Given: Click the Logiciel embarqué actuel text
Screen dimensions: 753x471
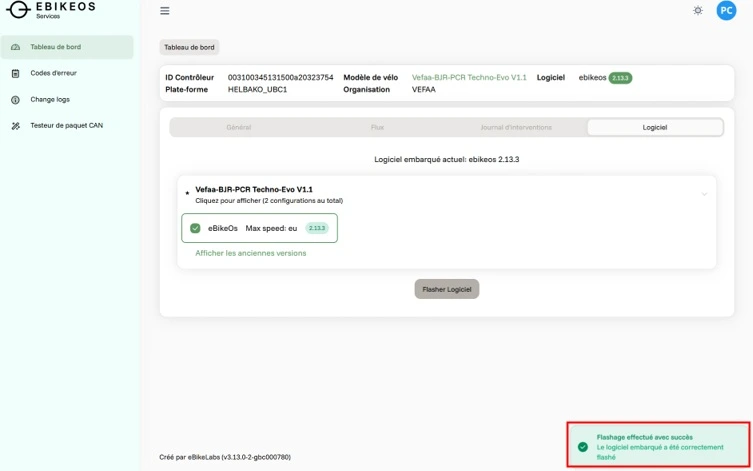Looking at the screenshot, I should (447, 159).
